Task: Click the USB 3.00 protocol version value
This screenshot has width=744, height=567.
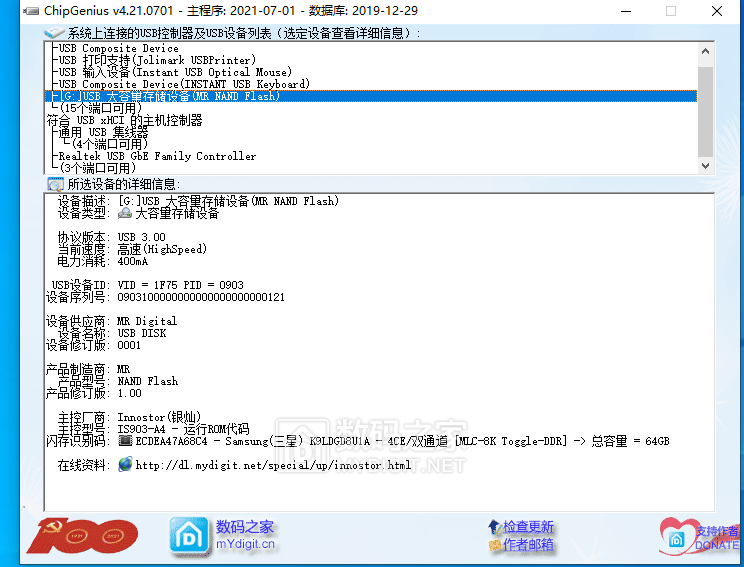Action: point(141,237)
